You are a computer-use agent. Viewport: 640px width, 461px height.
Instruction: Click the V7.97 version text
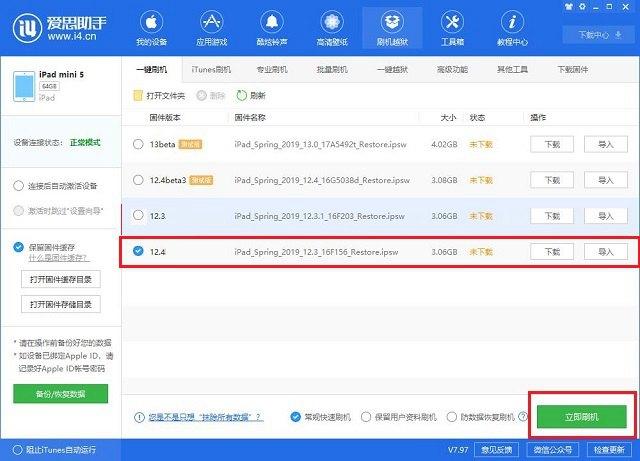(x=458, y=450)
